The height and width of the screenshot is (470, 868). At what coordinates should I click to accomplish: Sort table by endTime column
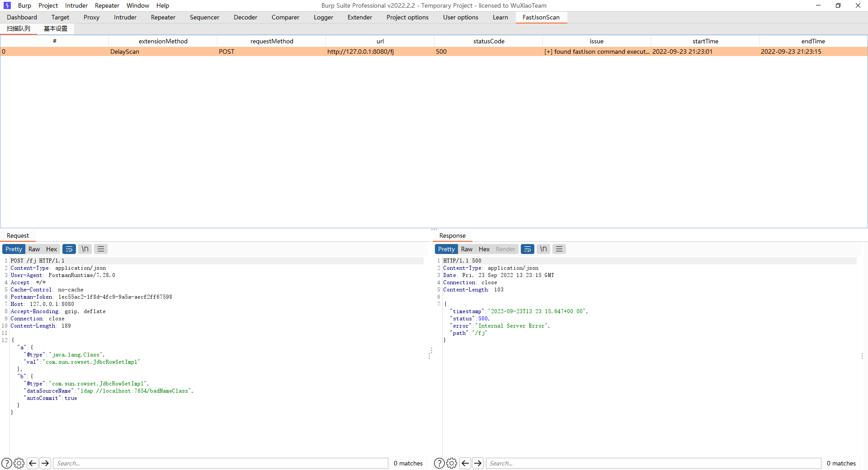click(x=813, y=41)
